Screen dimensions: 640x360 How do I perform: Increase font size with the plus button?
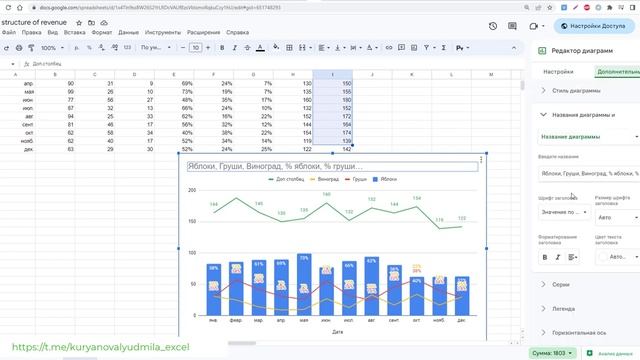coord(208,48)
